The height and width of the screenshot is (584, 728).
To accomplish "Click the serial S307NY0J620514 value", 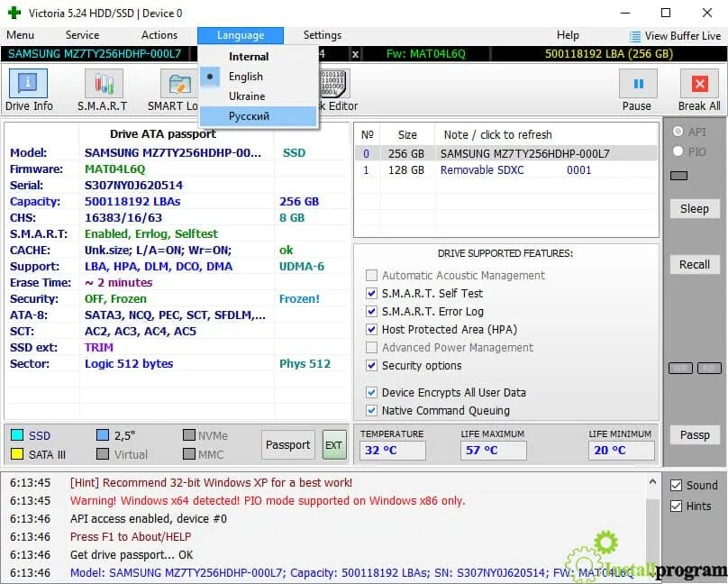I will coord(133,186).
